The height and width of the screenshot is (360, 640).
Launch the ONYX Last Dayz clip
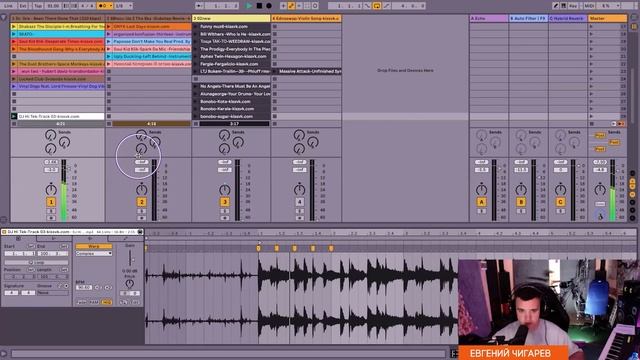(x=109, y=27)
